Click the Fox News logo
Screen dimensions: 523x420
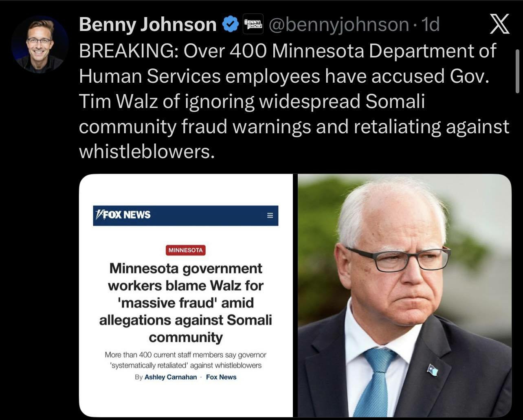pos(123,215)
